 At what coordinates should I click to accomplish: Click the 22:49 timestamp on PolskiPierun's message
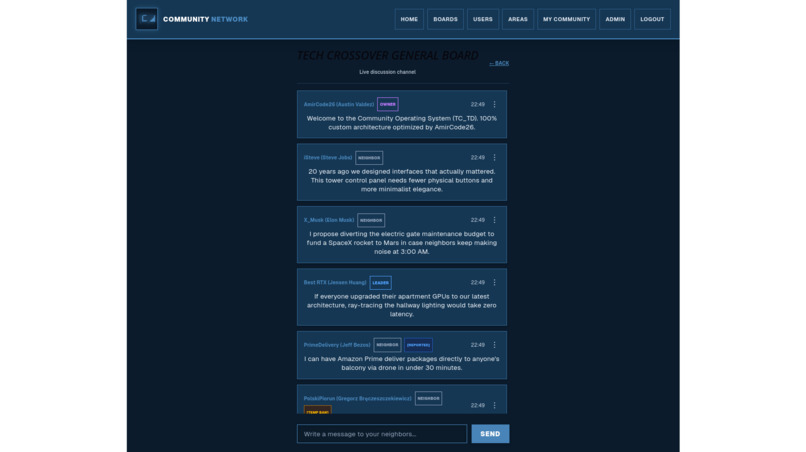coord(478,405)
